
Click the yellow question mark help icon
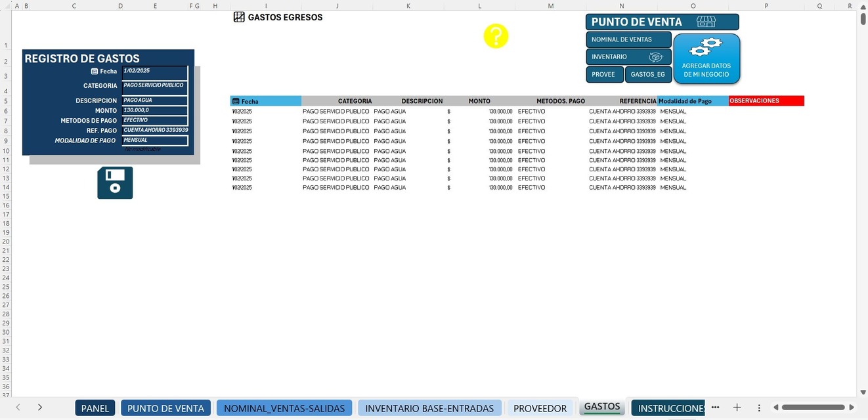[x=496, y=36]
